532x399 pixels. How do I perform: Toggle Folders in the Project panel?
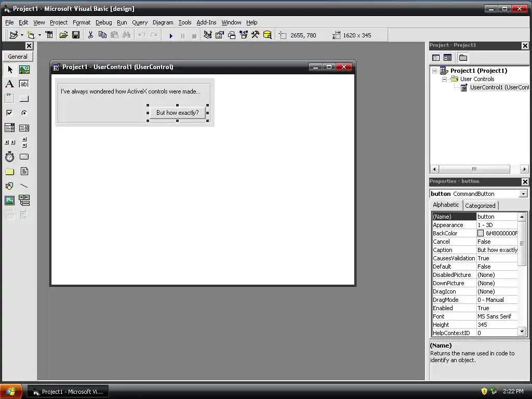(463, 58)
